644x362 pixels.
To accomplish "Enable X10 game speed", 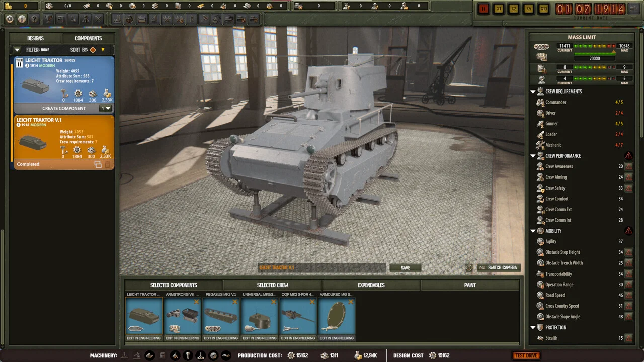I will point(544,9).
